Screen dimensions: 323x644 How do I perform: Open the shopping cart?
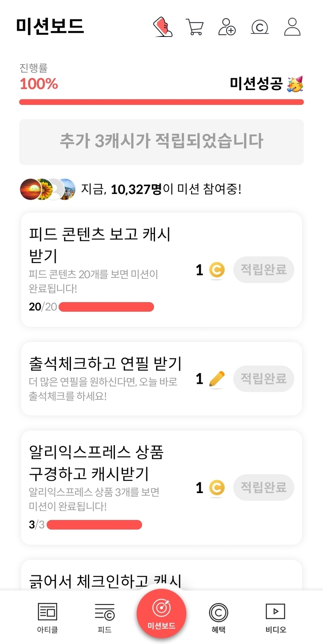tap(195, 27)
